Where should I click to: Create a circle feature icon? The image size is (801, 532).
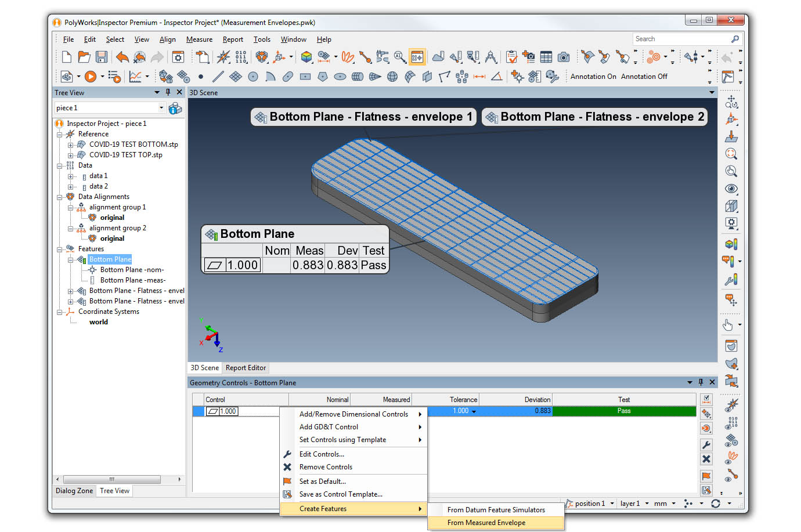tap(253, 77)
